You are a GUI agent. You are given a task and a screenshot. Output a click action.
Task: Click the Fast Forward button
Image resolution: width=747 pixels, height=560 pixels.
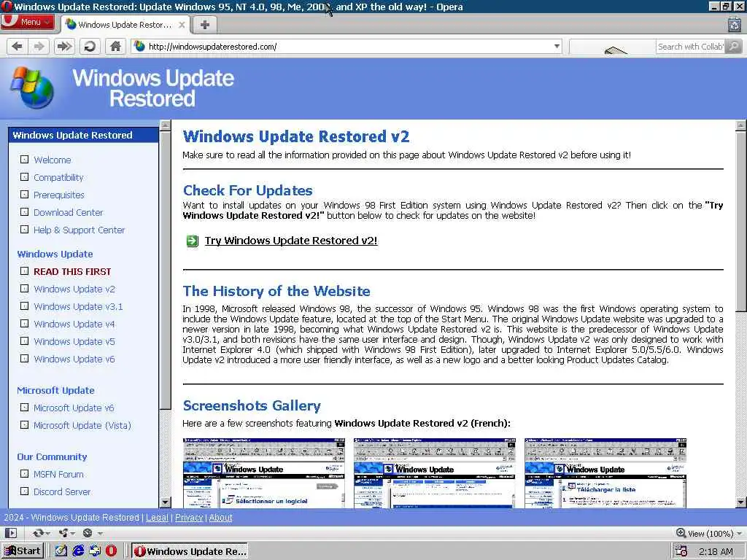pyautogui.click(x=64, y=46)
